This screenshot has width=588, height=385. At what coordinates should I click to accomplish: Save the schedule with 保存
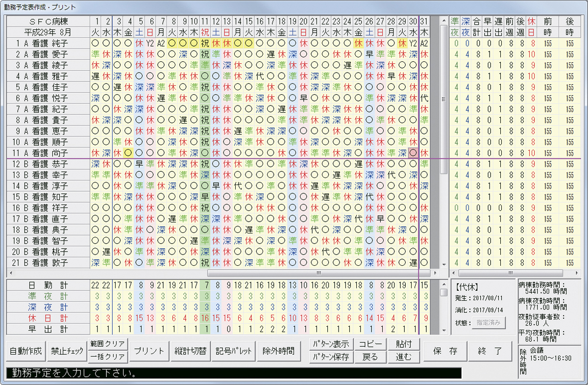[x=445, y=351]
